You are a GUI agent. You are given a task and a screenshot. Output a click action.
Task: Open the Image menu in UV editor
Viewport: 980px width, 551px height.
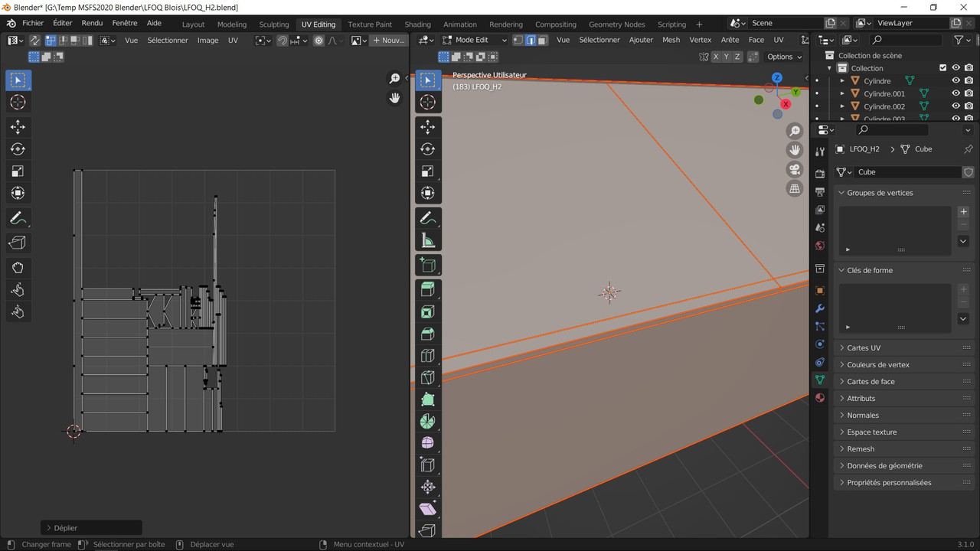pos(207,40)
